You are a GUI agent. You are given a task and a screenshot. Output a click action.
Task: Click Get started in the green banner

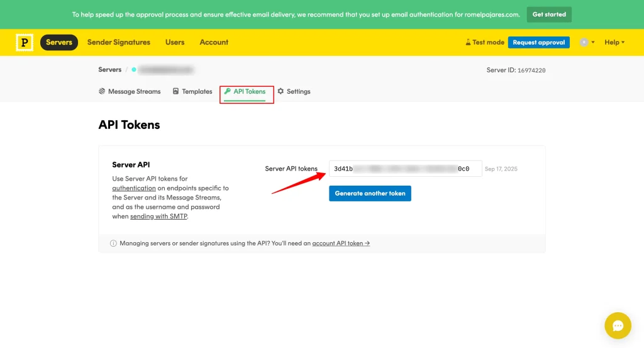[x=548, y=14]
